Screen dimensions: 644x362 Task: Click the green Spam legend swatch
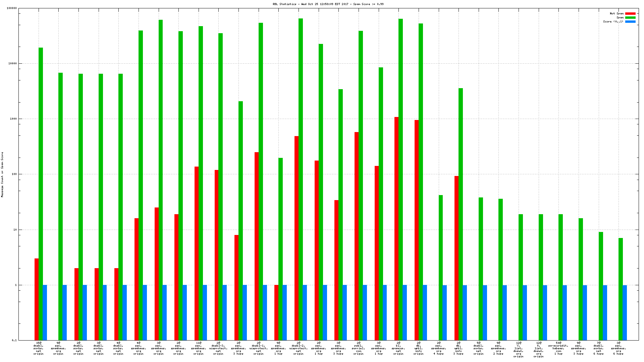[630, 18]
